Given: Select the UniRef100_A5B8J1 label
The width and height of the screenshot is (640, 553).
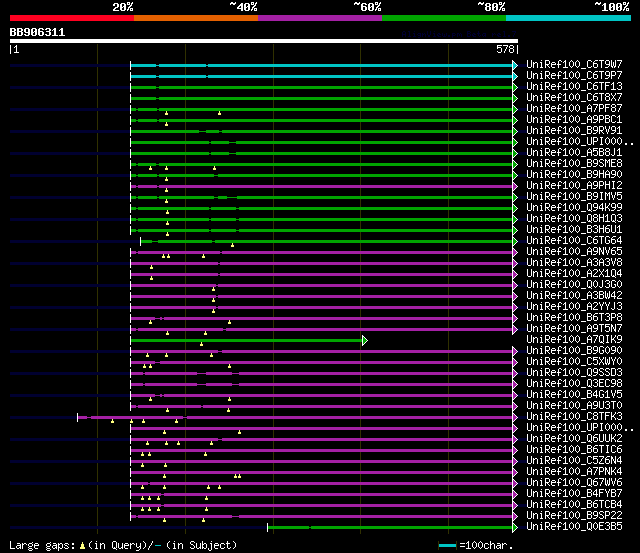Looking at the screenshot, I should [x=574, y=153].
